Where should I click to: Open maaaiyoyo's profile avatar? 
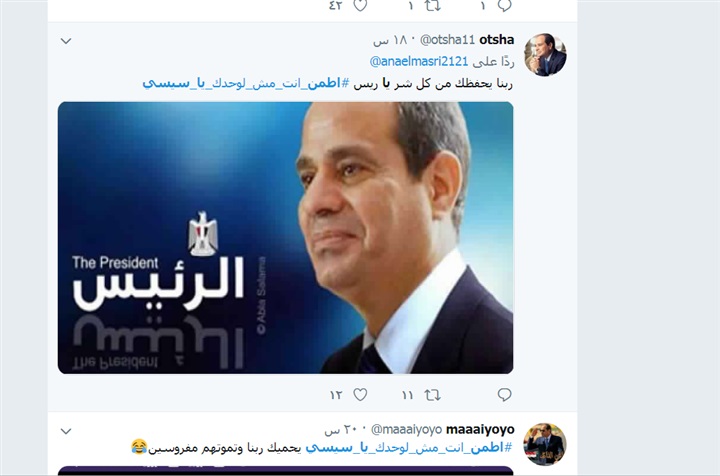[545, 444]
